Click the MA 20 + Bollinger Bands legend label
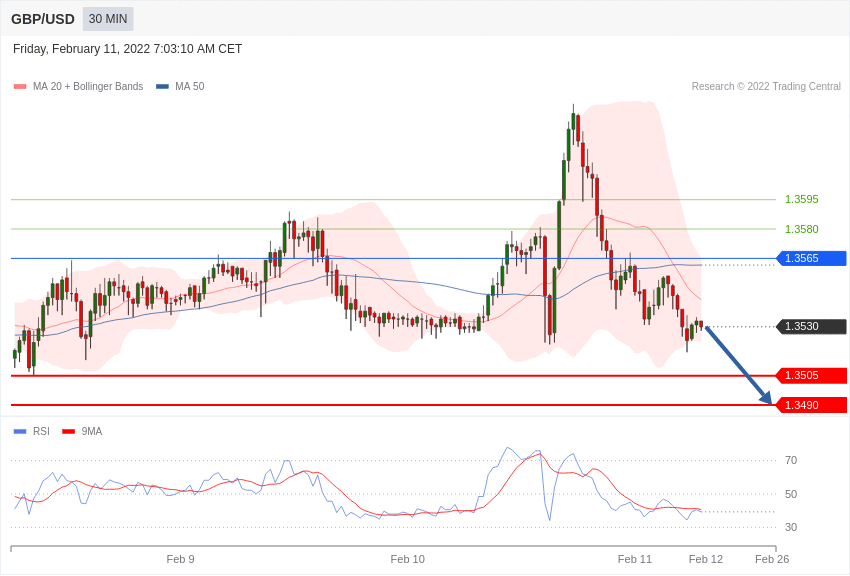Image resolution: width=850 pixels, height=576 pixels. point(88,87)
